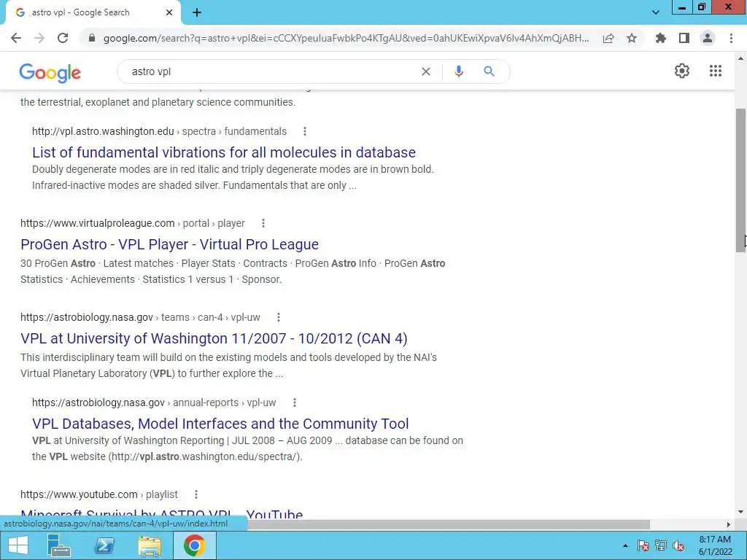
Task: Open Chrome three-dot menu
Action: 731,38
